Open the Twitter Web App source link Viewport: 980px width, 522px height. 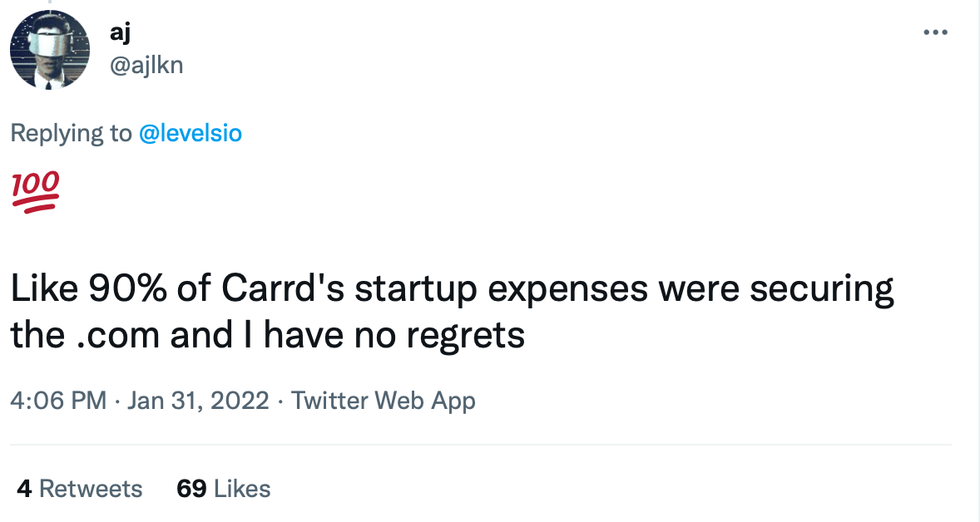(x=384, y=401)
